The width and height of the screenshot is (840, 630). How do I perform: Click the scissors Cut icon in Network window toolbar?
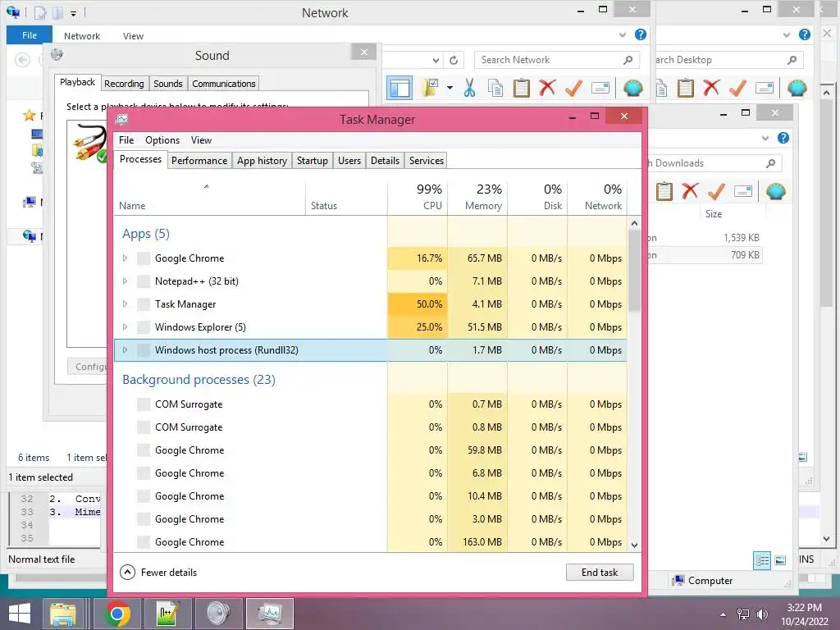[469, 88]
